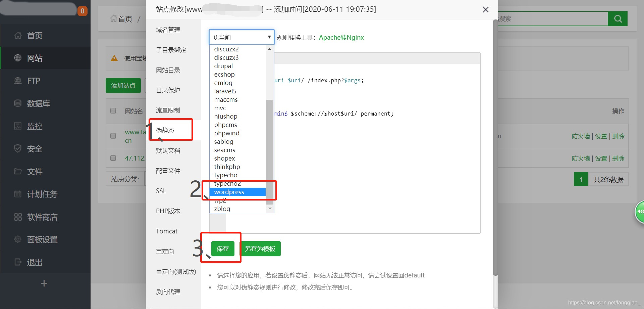Open the PHP版本 tab

tap(168, 211)
